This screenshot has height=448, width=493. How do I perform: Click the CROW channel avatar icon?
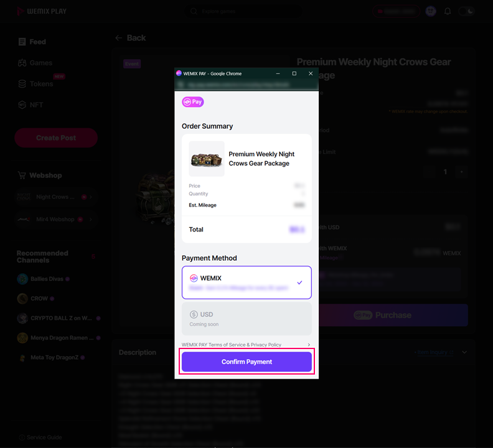(22, 298)
